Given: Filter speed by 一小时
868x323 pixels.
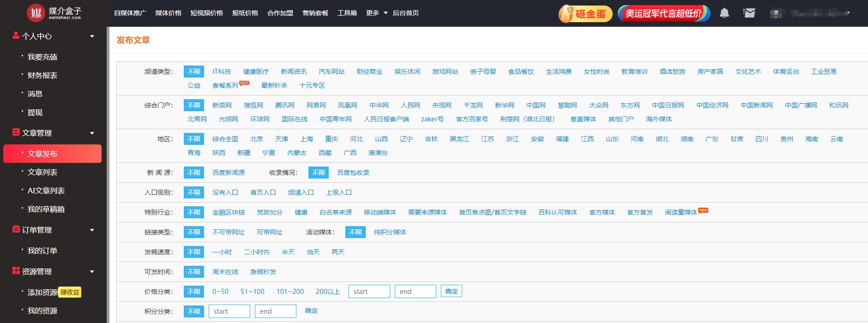Looking at the screenshot, I should click(222, 252).
